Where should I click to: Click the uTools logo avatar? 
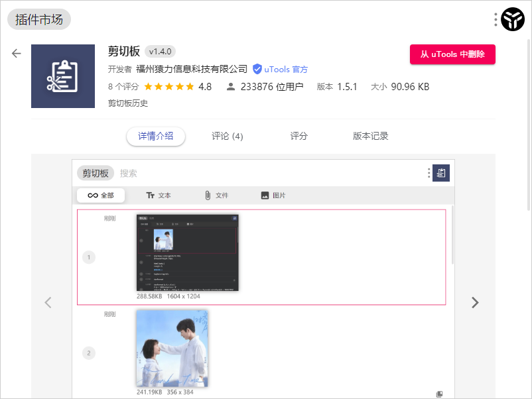coord(513,19)
